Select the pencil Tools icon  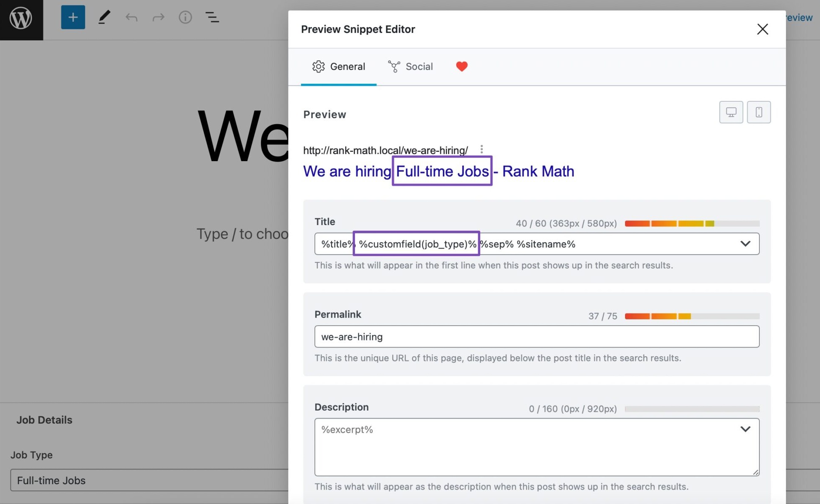click(x=104, y=17)
